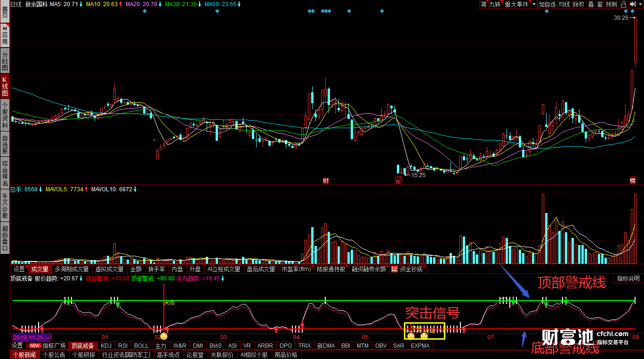Click the jump-to-end arrow icon

632,4
